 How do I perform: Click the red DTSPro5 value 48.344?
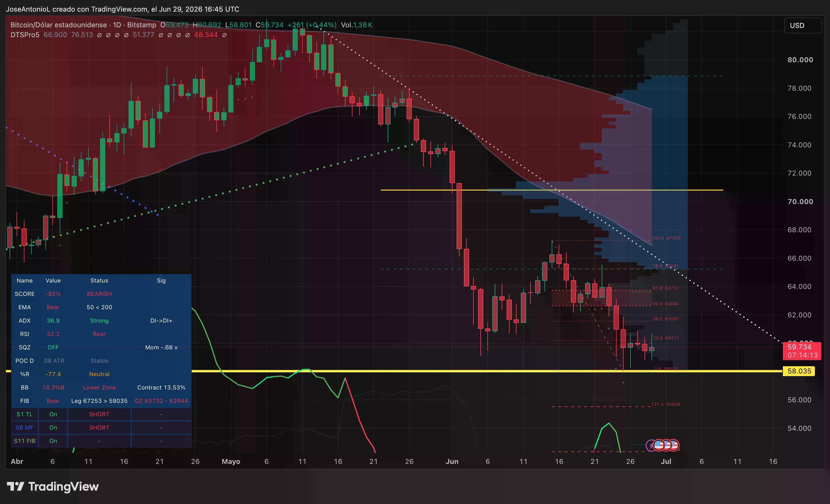[x=206, y=35]
